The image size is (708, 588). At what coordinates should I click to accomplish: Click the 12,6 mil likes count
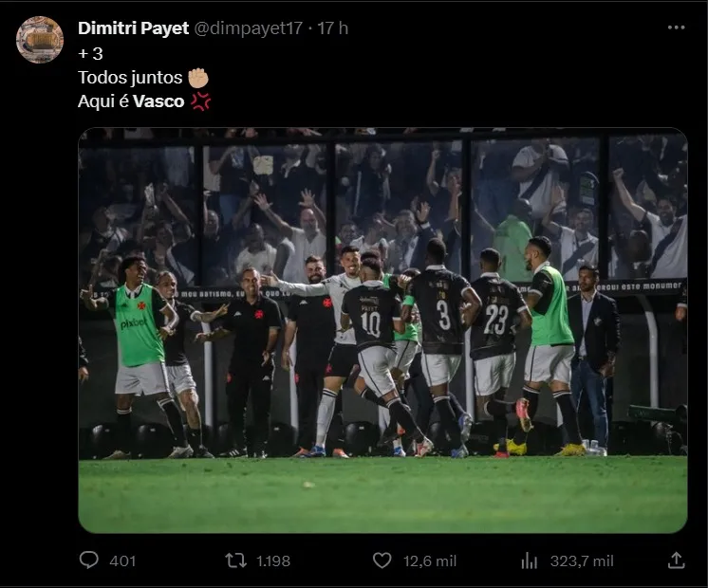click(430, 560)
